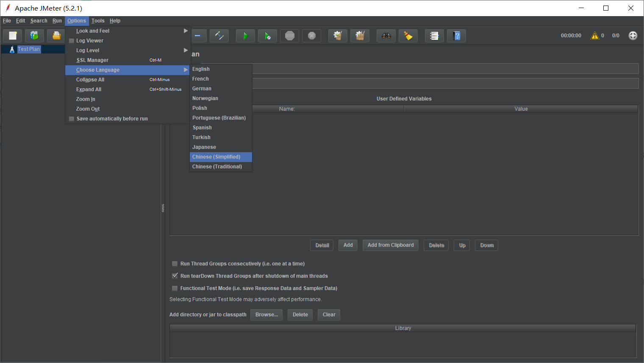Open the Function Helper list icon

tap(434, 36)
